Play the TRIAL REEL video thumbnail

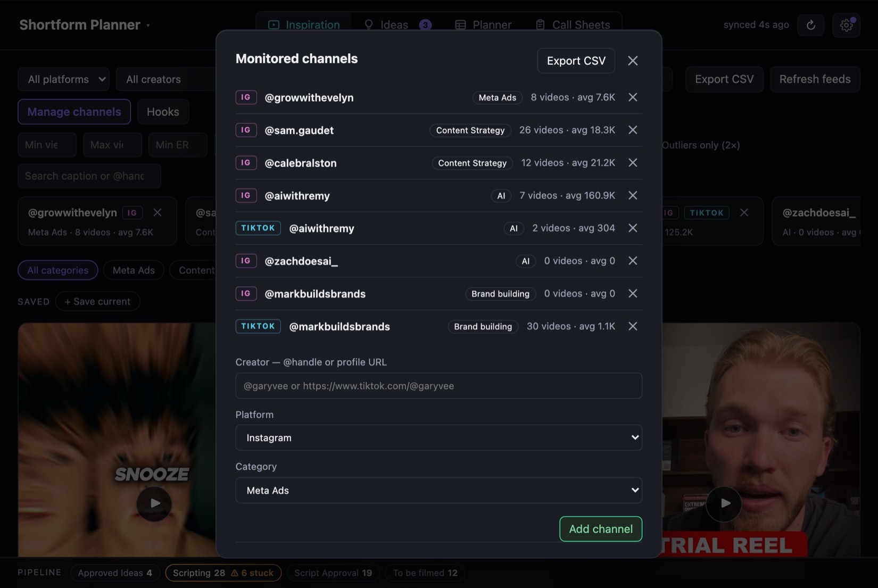coord(724,503)
